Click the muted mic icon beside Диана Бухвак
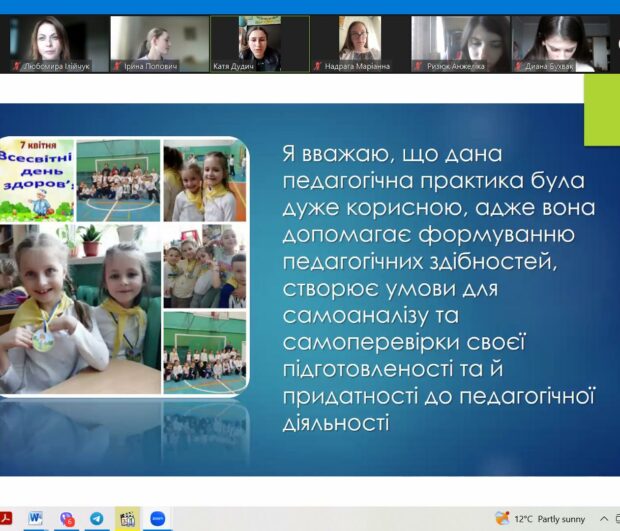Viewport: 620px width, 531px height. [518, 66]
